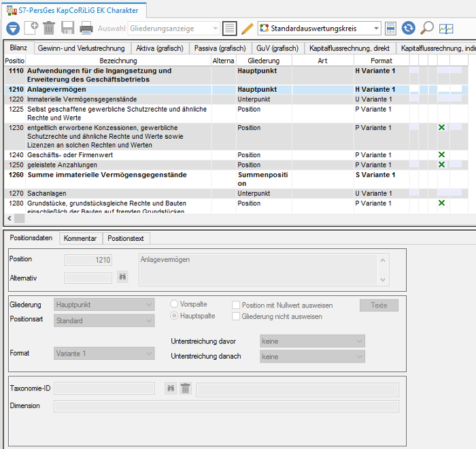
Task: Click the Kapitalflussrechnung, indirekt tab at the right edge
Action: 437,48
